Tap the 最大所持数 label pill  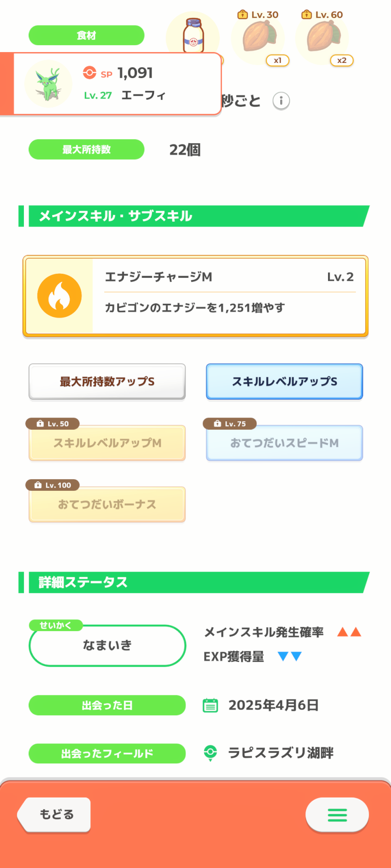pyautogui.click(x=86, y=150)
